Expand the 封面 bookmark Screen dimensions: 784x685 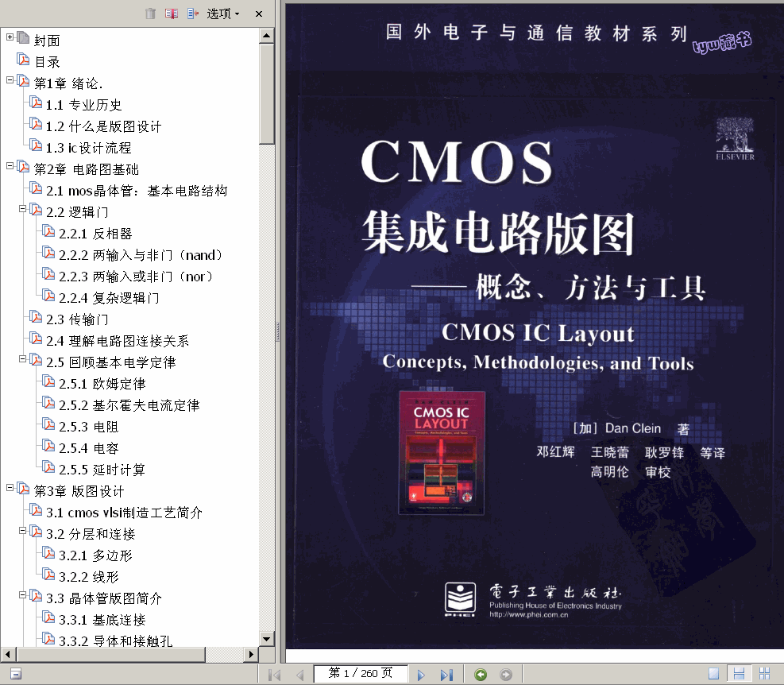10,37
